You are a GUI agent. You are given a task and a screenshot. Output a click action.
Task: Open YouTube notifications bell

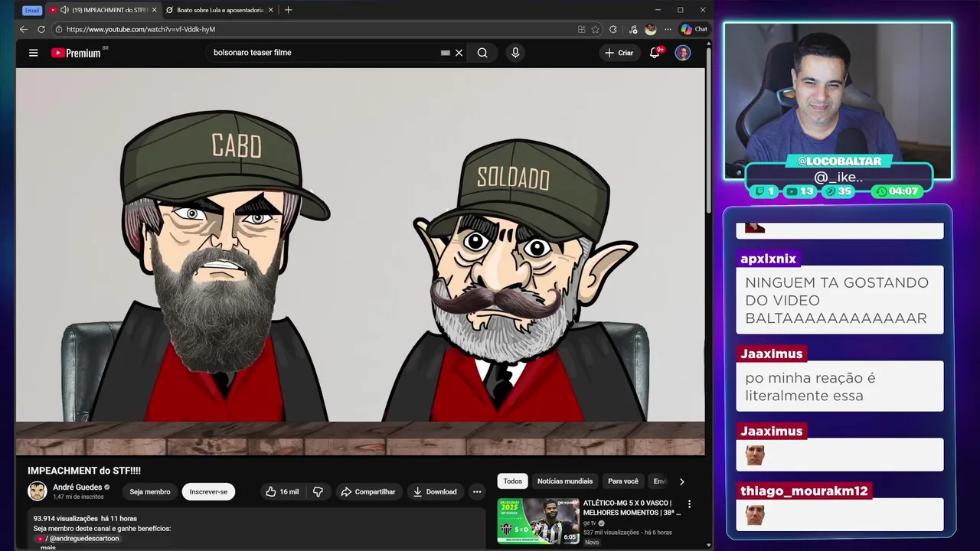[x=655, y=53]
